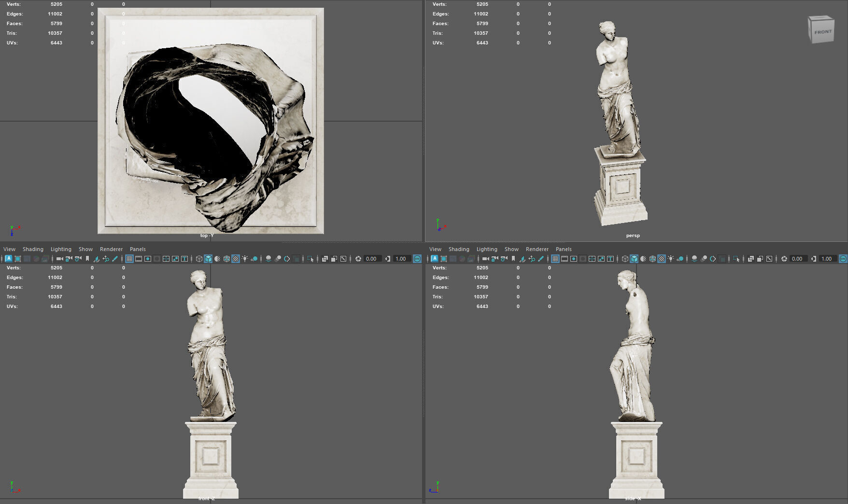The height and width of the screenshot is (504, 848).
Task: Click multisample anti-aliasing icon in front viewport
Action: coord(287,259)
